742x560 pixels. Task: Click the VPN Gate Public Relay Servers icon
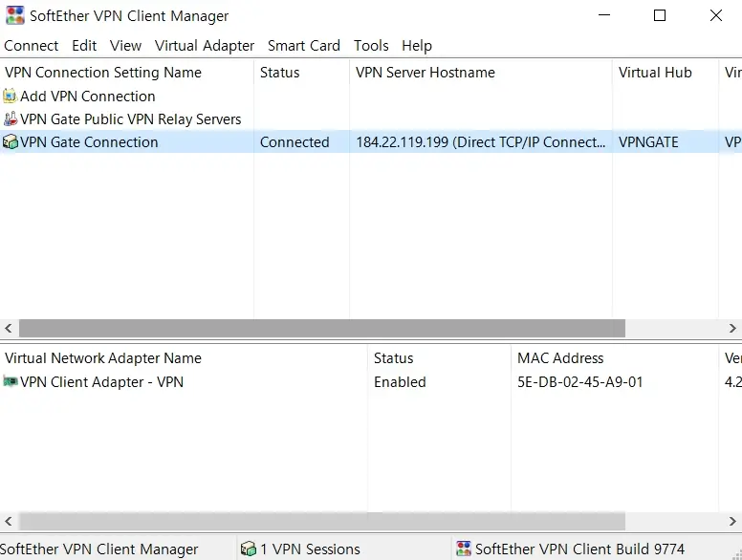(10, 118)
